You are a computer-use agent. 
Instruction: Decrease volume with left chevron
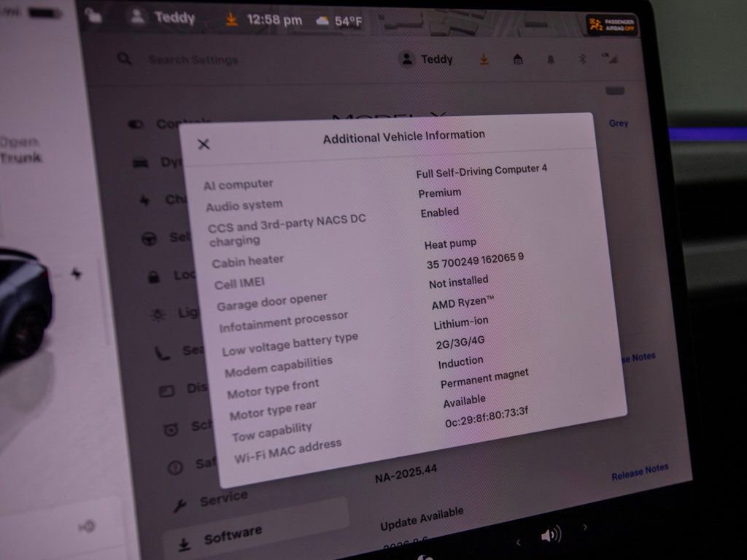(x=519, y=542)
